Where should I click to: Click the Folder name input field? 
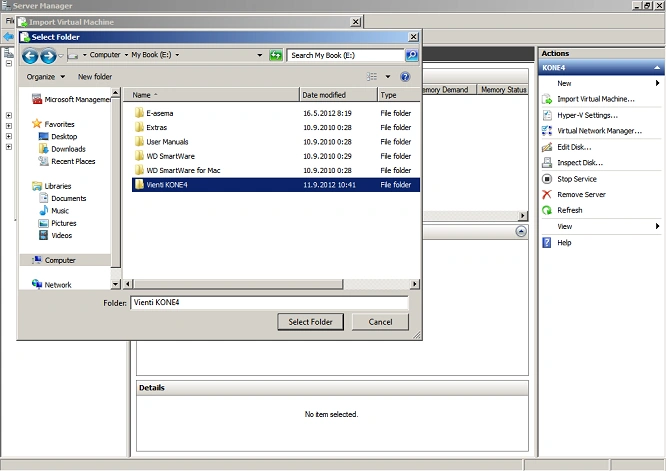(269, 302)
